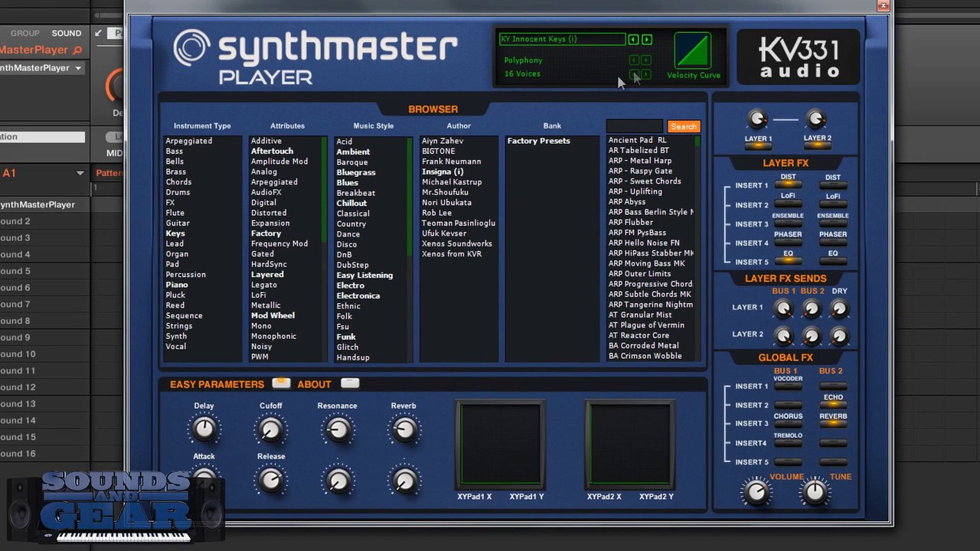The image size is (980, 551).
Task: Switch to GROUP tab in Maschine
Action: tap(24, 34)
